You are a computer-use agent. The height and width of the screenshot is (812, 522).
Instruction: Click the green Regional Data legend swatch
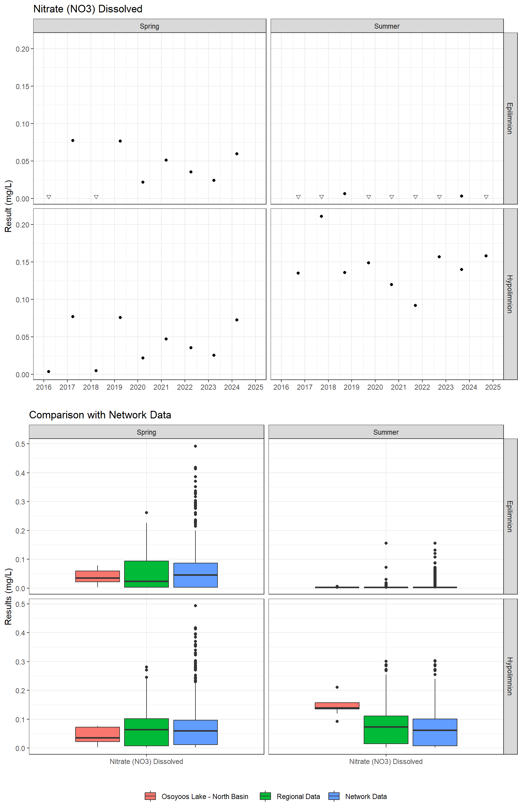[x=265, y=796]
